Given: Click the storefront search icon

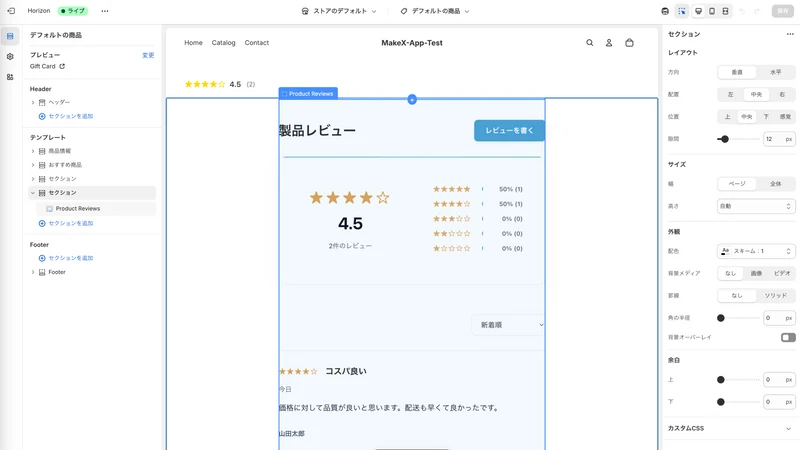Looking at the screenshot, I should [589, 43].
